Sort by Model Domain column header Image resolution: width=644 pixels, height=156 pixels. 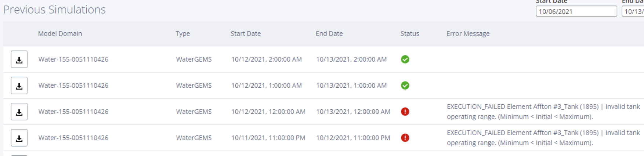[x=60, y=33]
